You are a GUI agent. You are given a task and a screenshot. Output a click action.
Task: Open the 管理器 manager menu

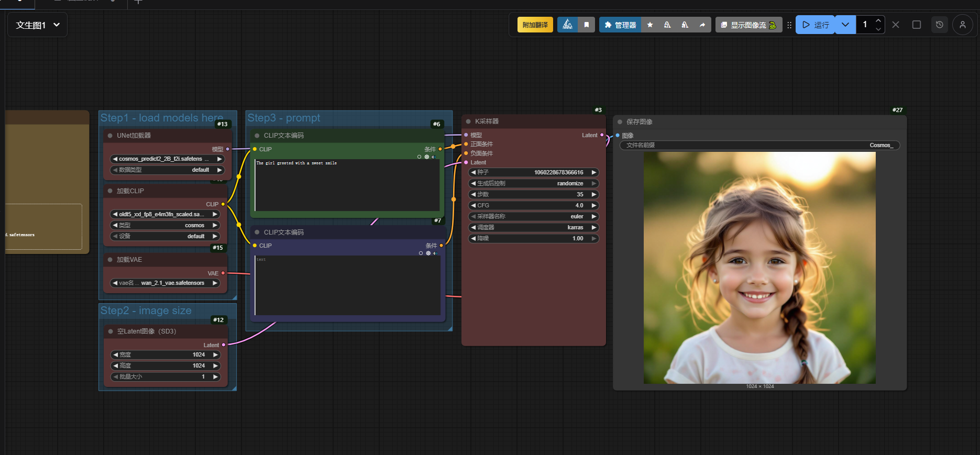point(620,25)
